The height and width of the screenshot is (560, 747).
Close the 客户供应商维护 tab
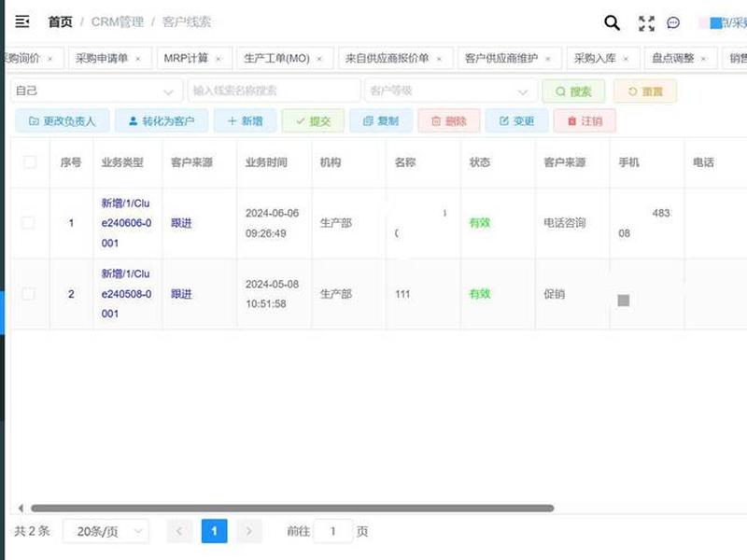pos(548,59)
